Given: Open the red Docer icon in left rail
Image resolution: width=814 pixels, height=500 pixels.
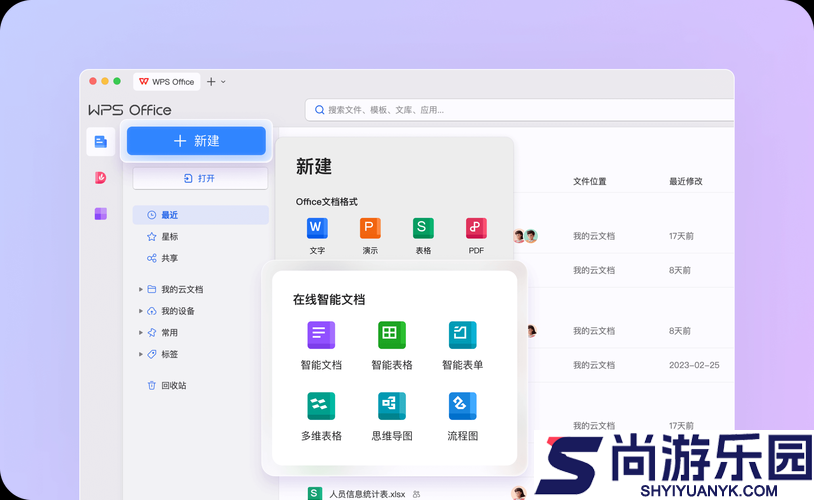Looking at the screenshot, I should pos(101,178).
